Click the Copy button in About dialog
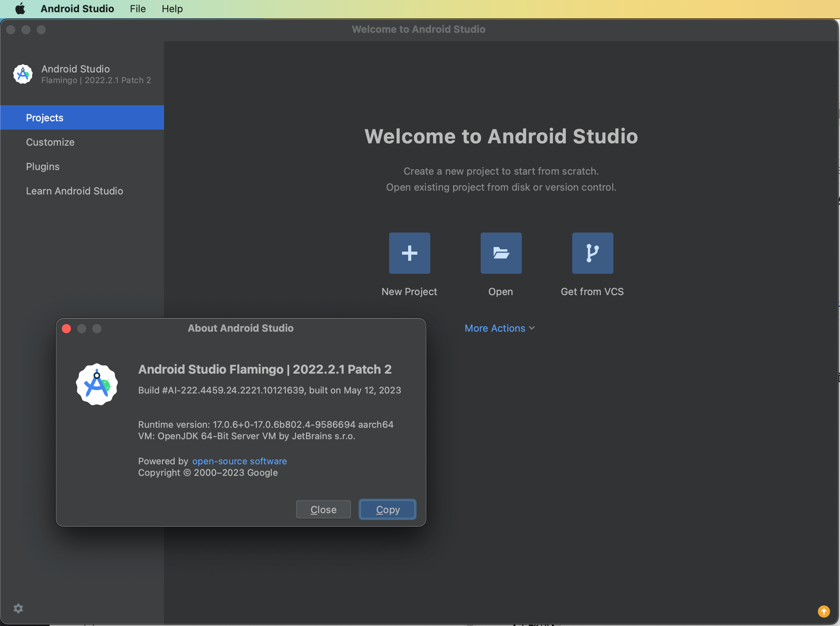 [388, 509]
